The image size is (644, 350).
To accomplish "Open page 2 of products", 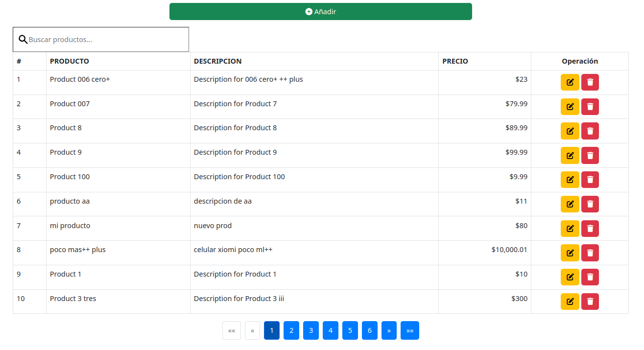I will tap(291, 330).
